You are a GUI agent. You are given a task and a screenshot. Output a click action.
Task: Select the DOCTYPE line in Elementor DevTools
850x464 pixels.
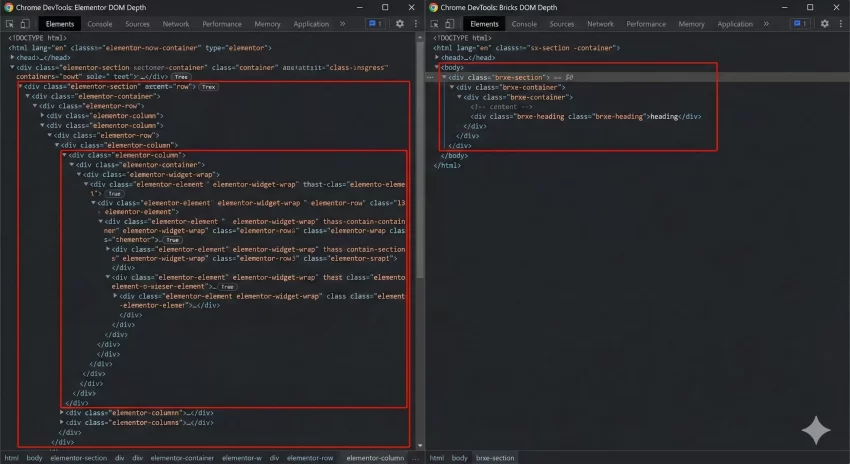[37, 38]
